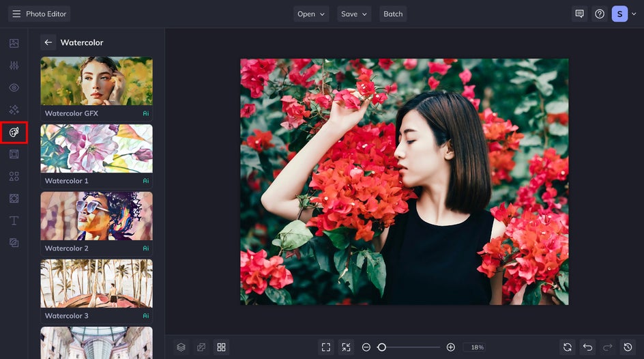The width and height of the screenshot is (644, 359).
Task: Open the Photo Editor hamburger menu
Action: pos(16,14)
